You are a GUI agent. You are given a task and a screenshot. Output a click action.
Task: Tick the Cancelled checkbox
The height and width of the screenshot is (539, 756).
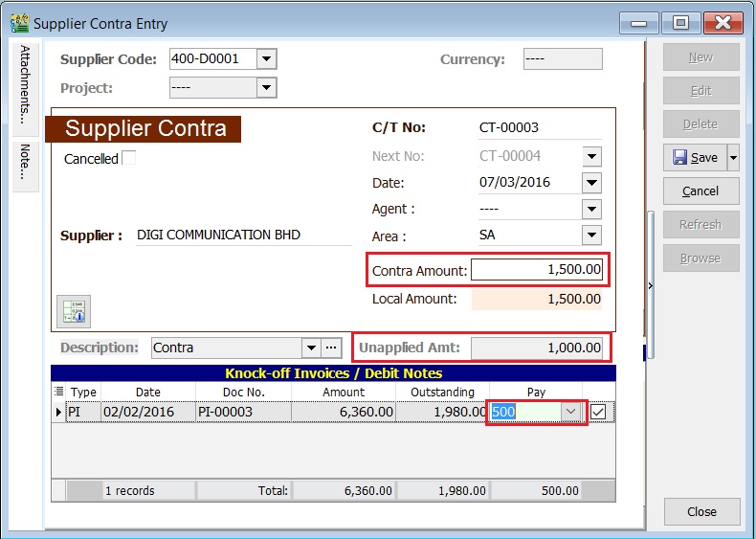tap(128, 158)
